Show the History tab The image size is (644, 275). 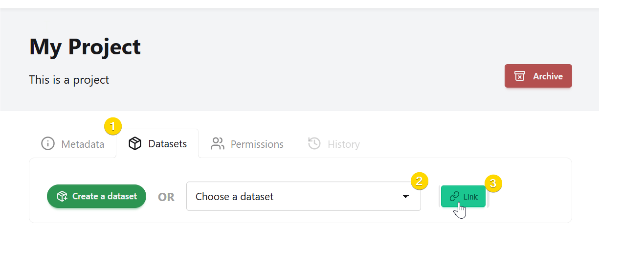point(343,144)
